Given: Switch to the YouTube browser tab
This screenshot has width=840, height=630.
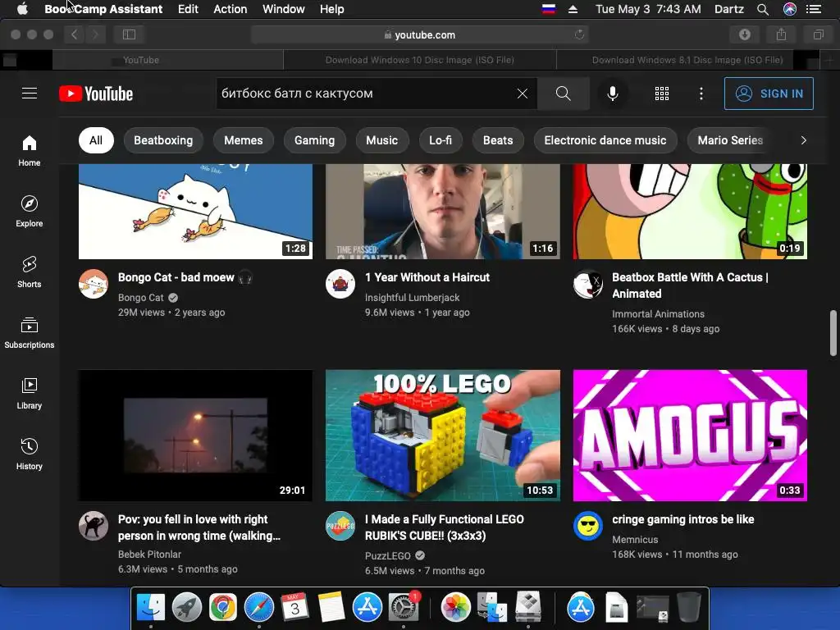Looking at the screenshot, I should [141, 60].
